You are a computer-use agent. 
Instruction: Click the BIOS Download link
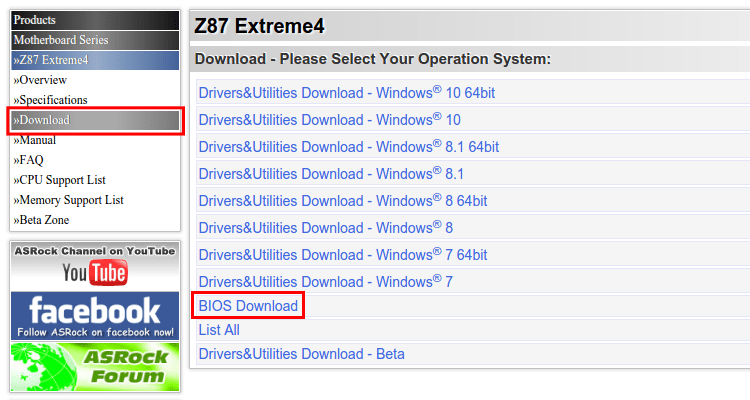[x=248, y=306]
